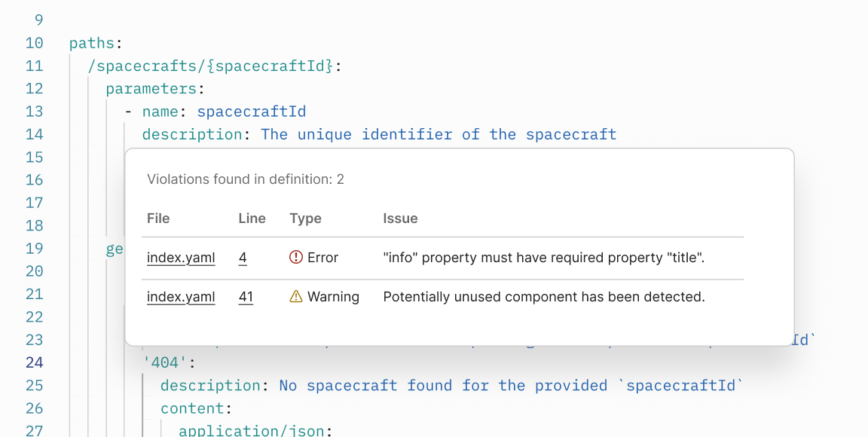Click line number 10 in gutter
The height and width of the screenshot is (437, 868).
click(x=34, y=43)
